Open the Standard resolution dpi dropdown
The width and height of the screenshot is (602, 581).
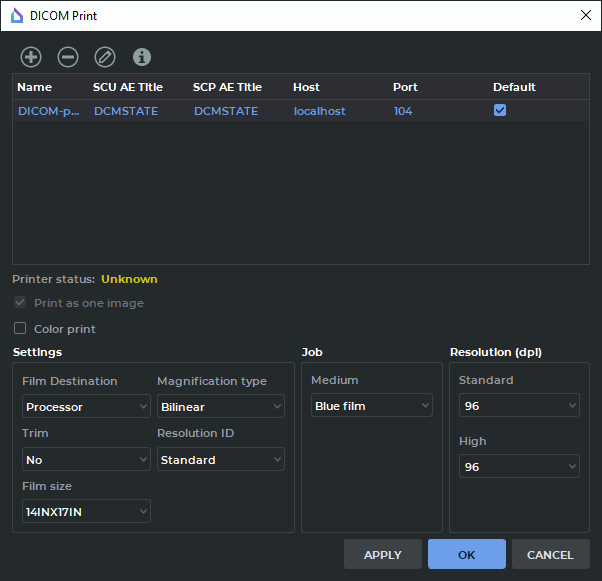(x=519, y=405)
